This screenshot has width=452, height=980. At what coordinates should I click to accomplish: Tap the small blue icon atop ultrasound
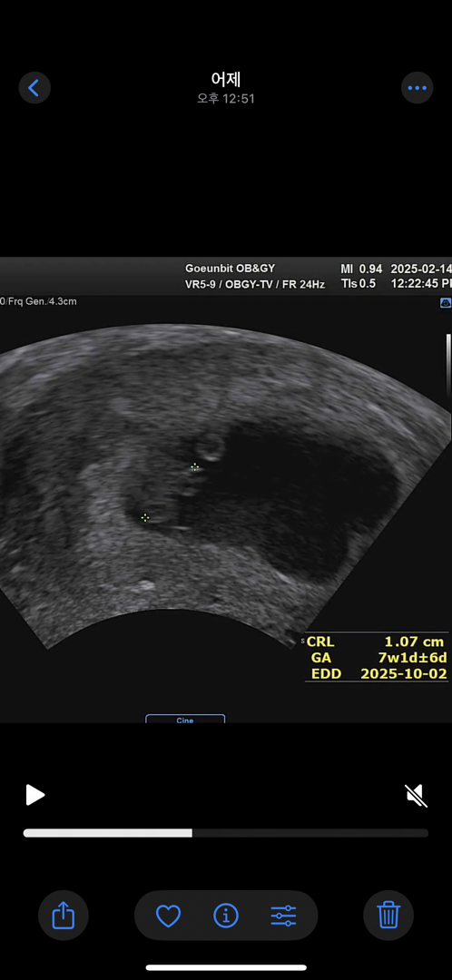click(x=445, y=303)
